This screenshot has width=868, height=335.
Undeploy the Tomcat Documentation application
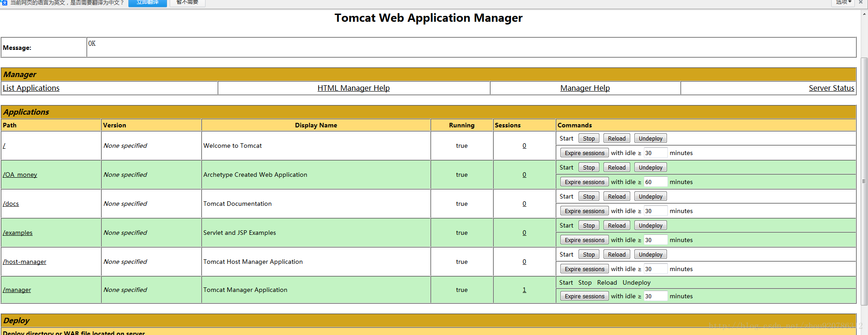651,196
